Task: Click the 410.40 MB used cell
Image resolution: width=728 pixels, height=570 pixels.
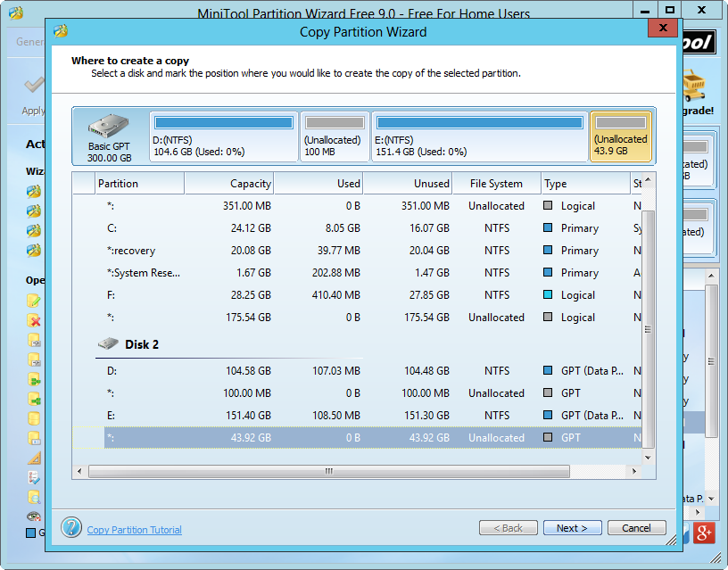Action: (335, 294)
